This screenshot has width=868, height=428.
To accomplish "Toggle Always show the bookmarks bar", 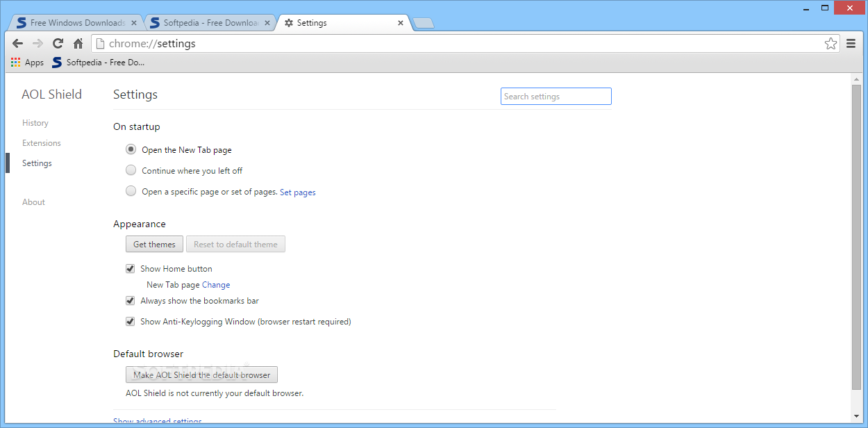I will point(130,301).
